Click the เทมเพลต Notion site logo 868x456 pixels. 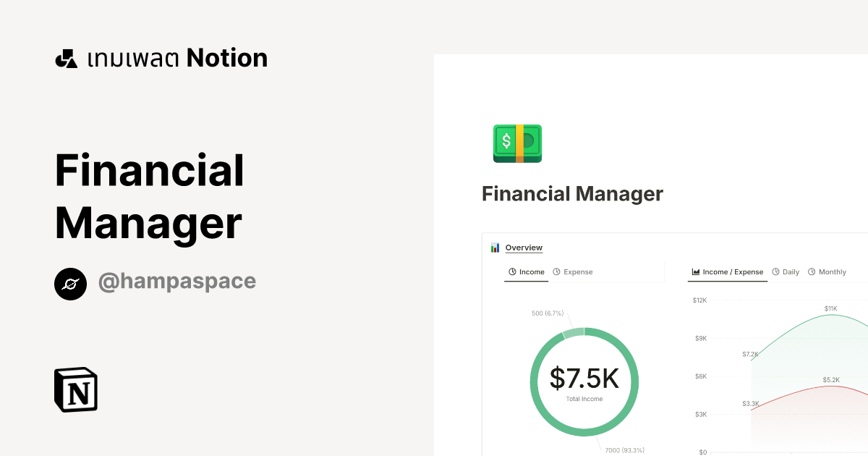point(161,57)
